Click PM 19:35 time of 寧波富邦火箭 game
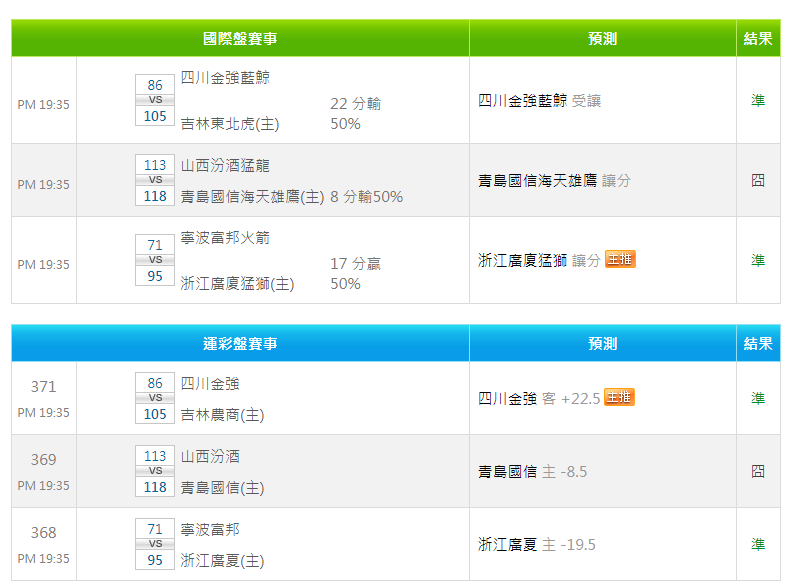Image resolution: width=794 pixels, height=588 pixels. [44, 265]
